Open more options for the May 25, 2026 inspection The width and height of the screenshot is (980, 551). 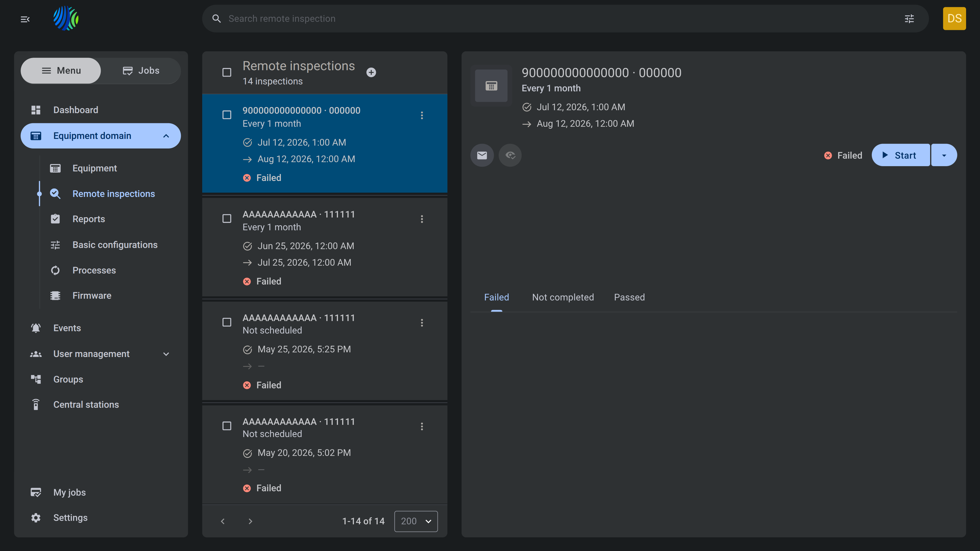click(x=422, y=323)
